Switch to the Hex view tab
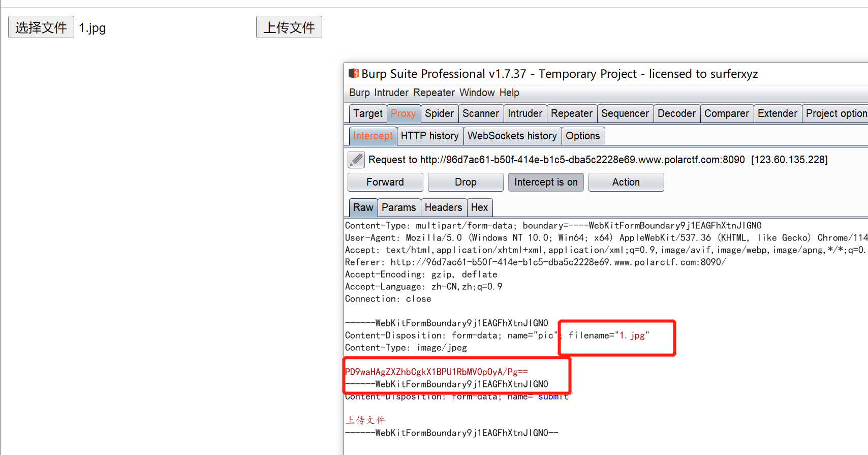 pyautogui.click(x=479, y=207)
